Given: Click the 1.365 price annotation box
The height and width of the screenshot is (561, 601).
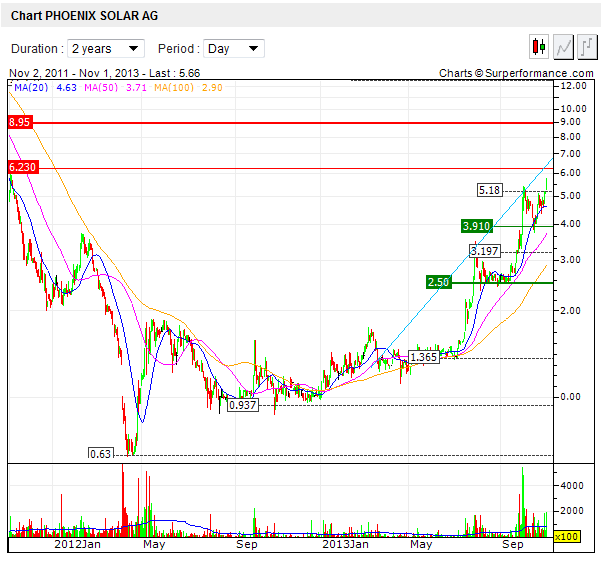Looking at the screenshot, I should (x=424, y=357).
